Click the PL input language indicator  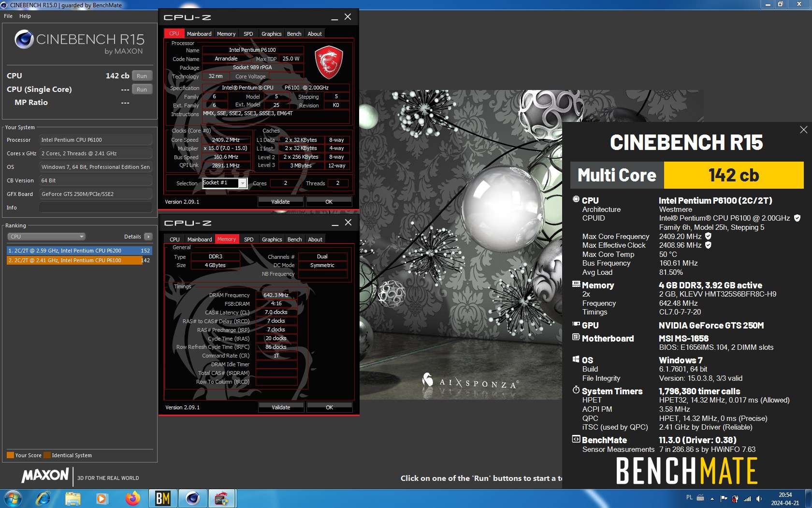(689, 497)
